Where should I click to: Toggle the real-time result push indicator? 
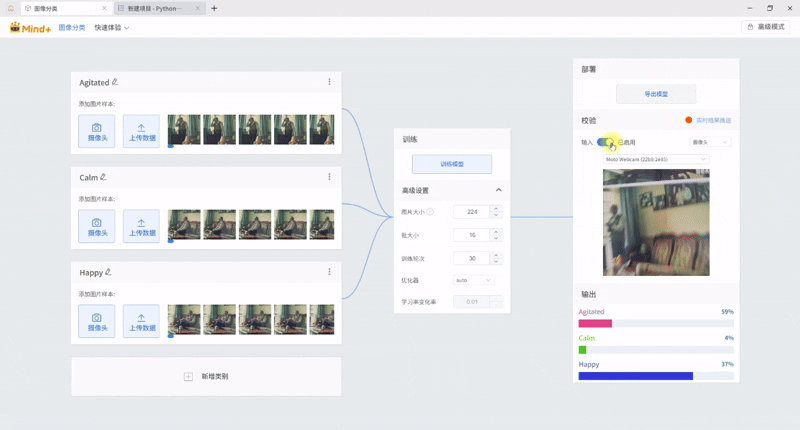coord(689,120)
